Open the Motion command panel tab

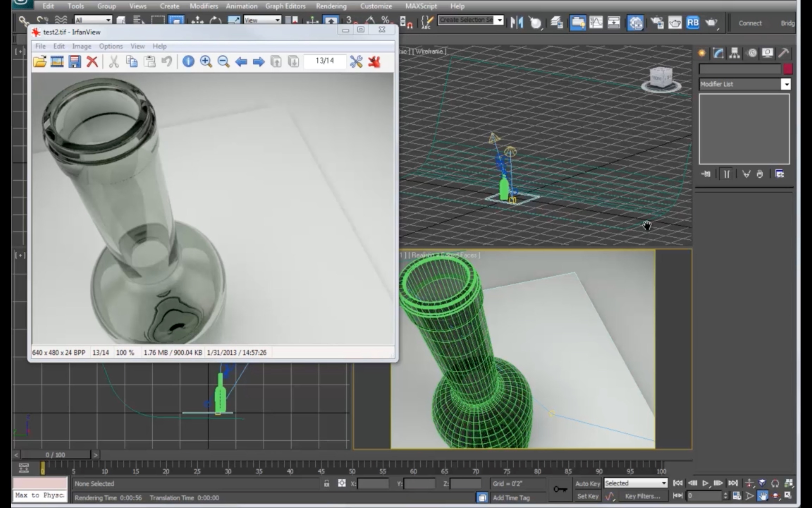(x=752, y=53)
